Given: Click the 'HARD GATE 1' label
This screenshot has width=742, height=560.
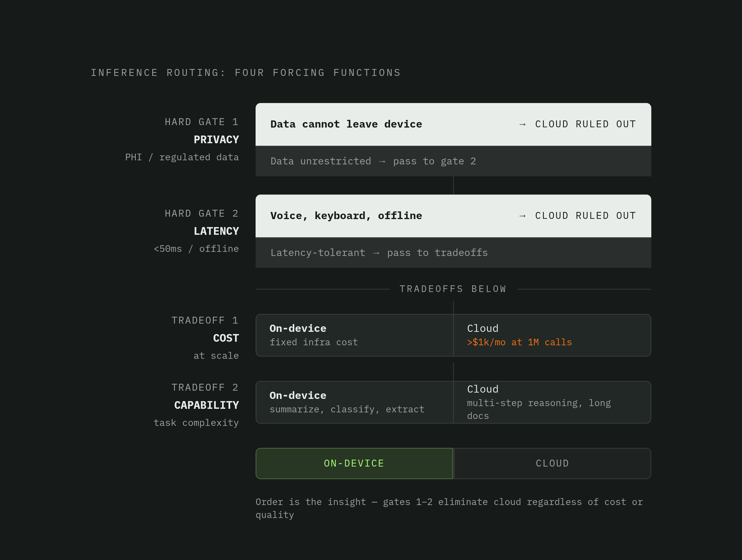Looking at the screenshot, I should pyautogui.click(x=202, y=122).
